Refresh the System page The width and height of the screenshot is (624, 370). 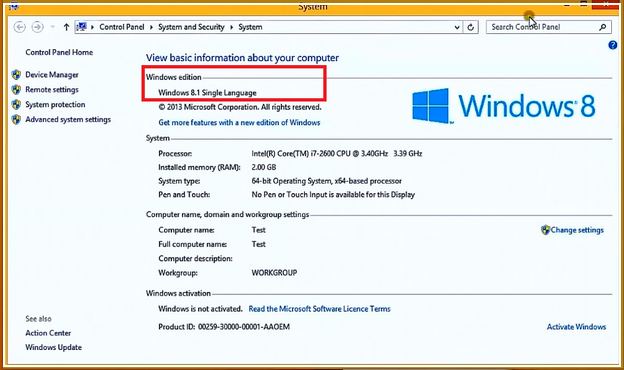tap(470, 27)
